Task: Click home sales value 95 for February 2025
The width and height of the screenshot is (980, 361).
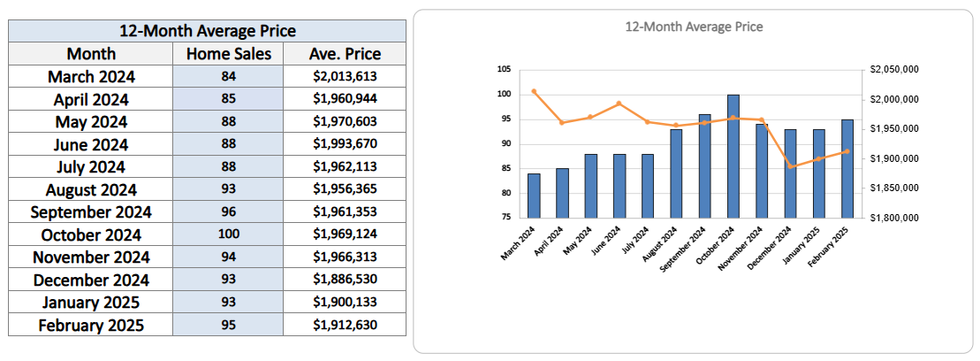Action: pos(228,326)
